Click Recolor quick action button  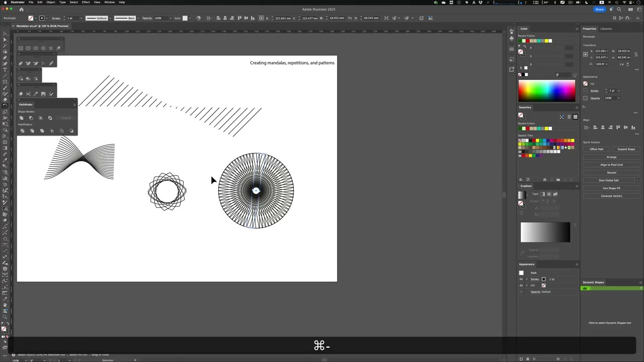(612, 172)
